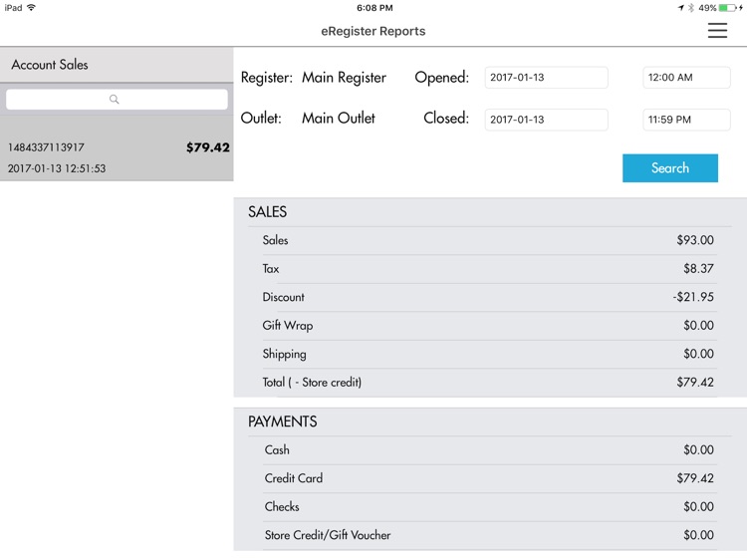Tap the $79.42 amount in sale list
747x560 pixels.
[208, 147]
